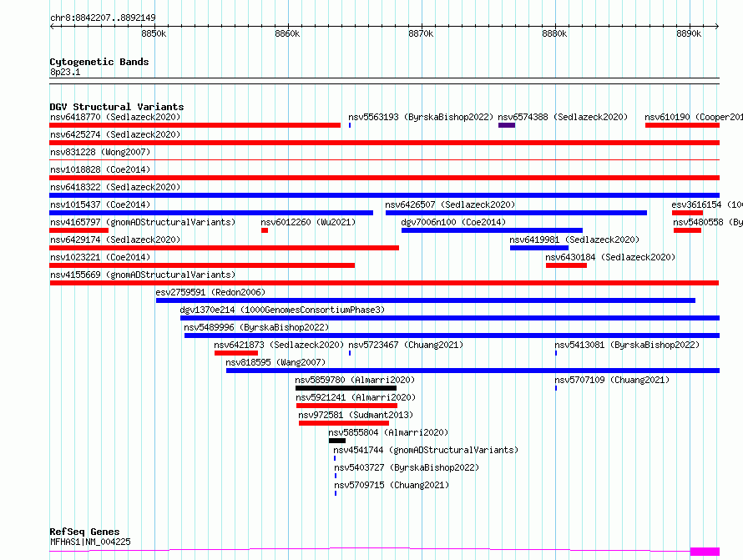Click the nsv5563193 (ByrskaBishop2022) label
This screenshot has width=743, height=560.
[x=420, y=117]
